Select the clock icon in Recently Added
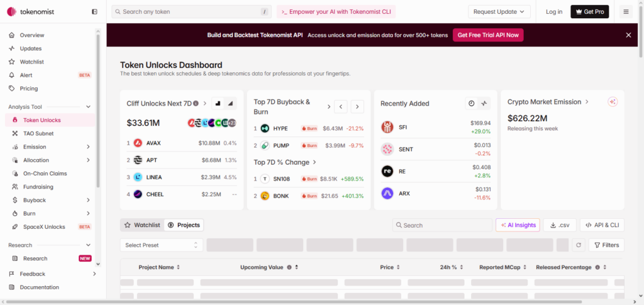This screenshot has width=644, height=305. click(472, 103)
